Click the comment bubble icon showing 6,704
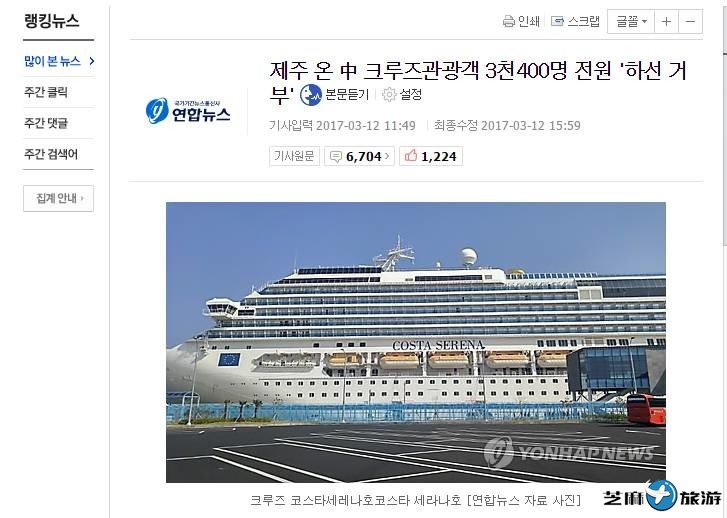The height and width of the screenshot is (518, 727). tap(336, 156)
